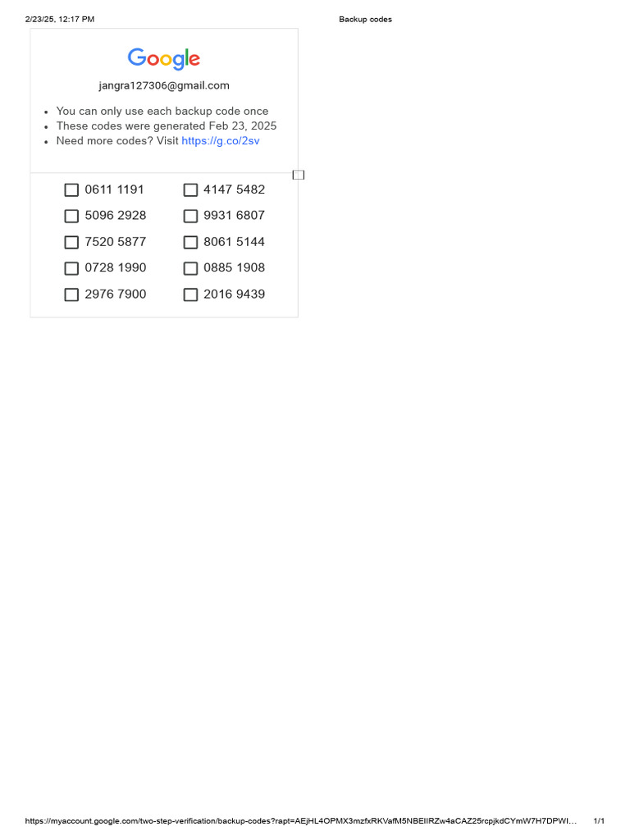This screenshot has width=630, height=840.
Task: Check the box for code 4147 5482
Action: [190, 190]
